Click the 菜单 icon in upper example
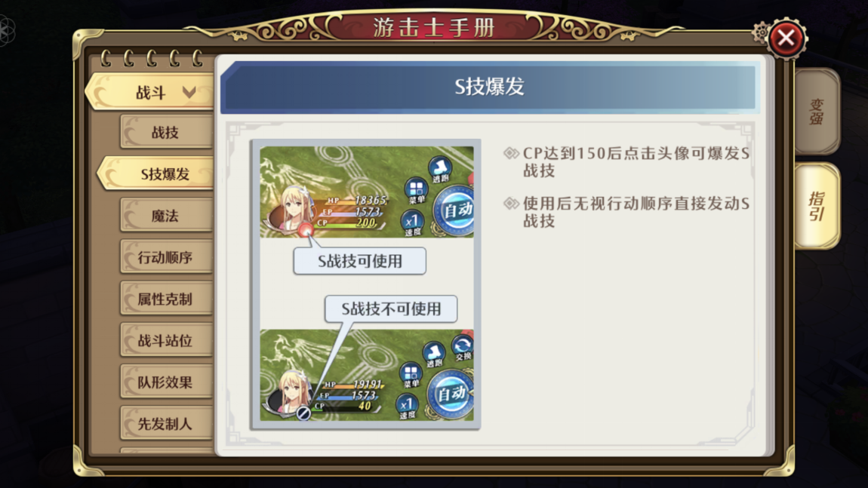Viewport: 868px width, 488px height. 417,191
